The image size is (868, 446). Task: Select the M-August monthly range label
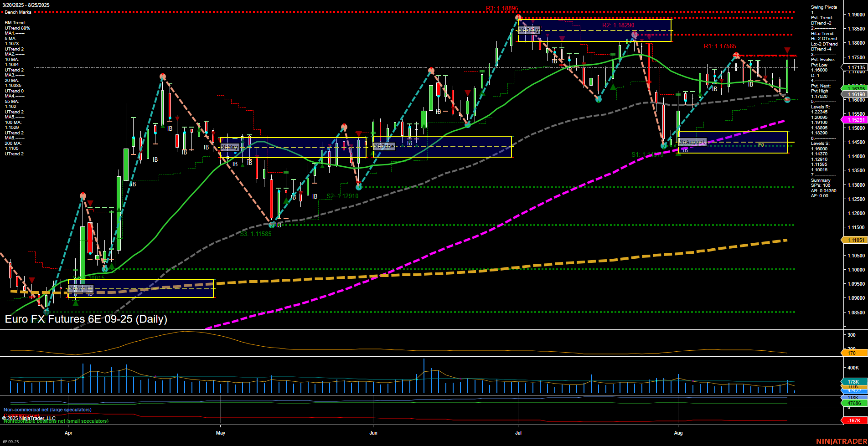(x=692, y=142)
